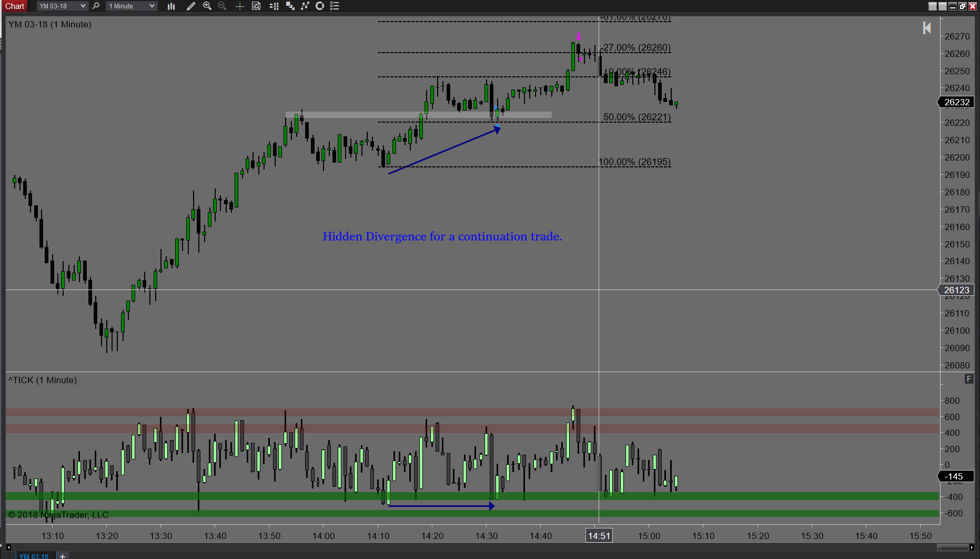The height and width of the screenshot is (559, 980).
Task: Click the 26123 crosshair price label
Action: 956,290
